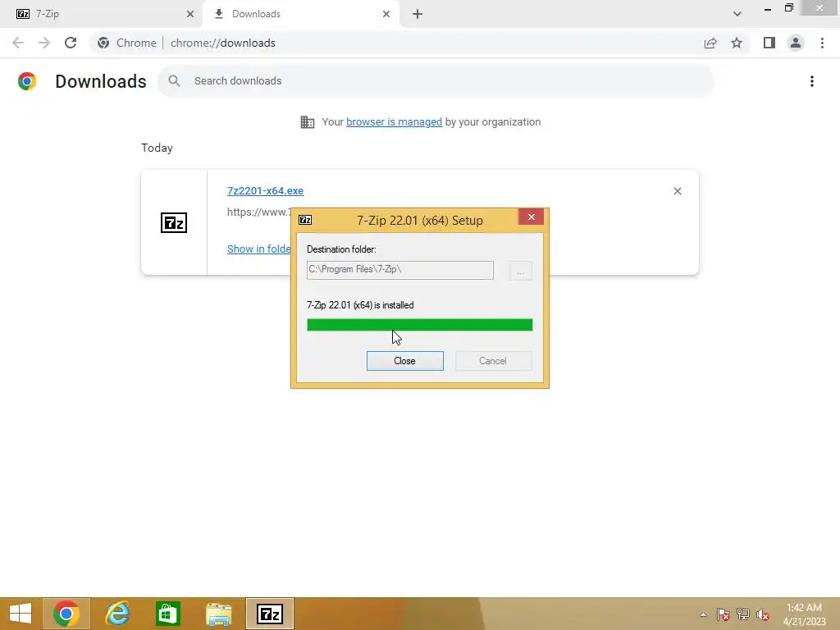Expand the tab search dropdown arrow

737,14
